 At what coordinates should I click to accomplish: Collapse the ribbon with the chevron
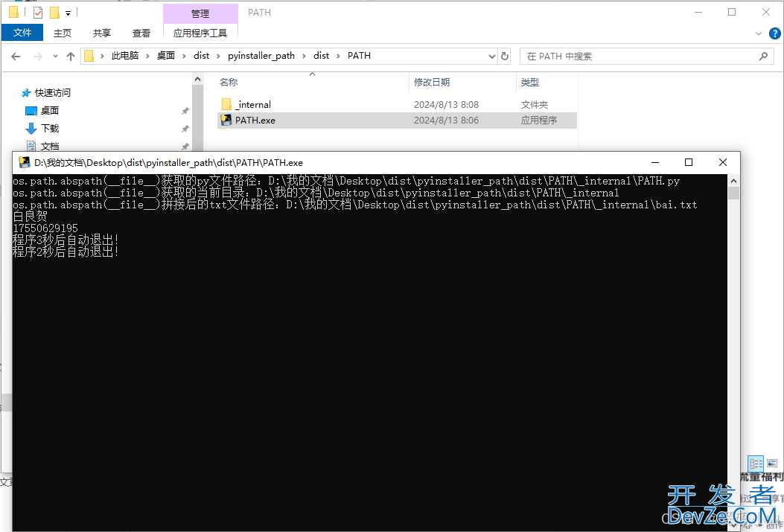759,33
